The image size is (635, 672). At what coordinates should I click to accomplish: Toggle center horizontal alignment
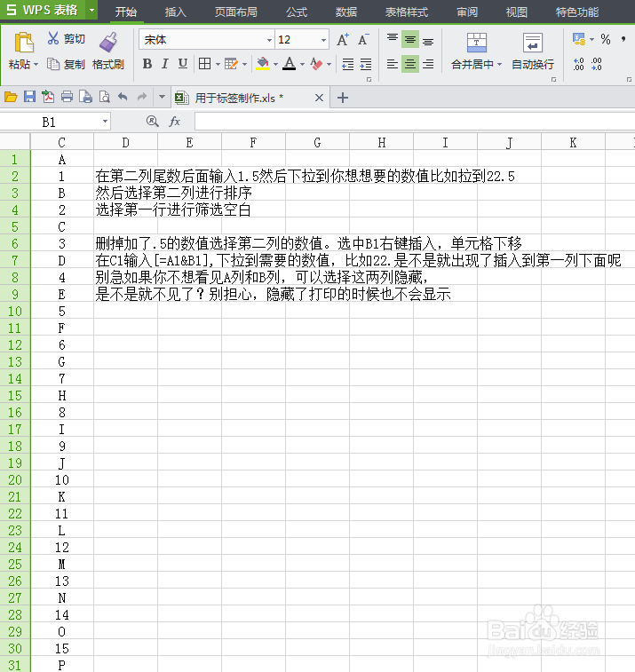click(410, 64)
